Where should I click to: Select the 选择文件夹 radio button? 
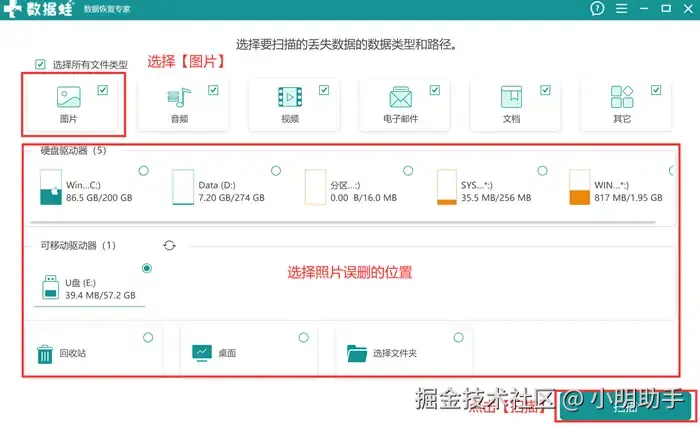click(x=458, y=337)
